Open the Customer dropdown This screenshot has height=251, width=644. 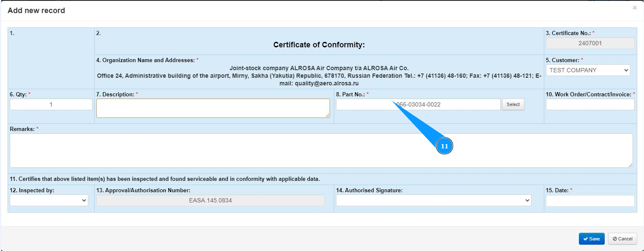click(x=588, y=70)
